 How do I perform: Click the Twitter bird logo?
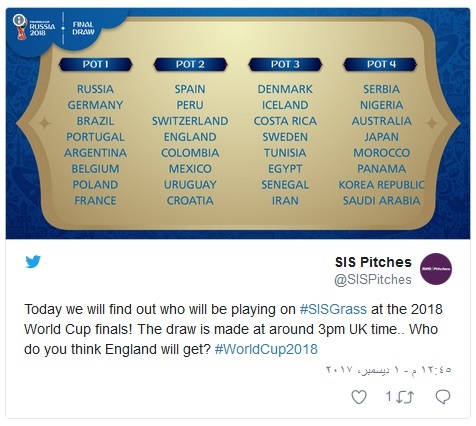point(33,262)
